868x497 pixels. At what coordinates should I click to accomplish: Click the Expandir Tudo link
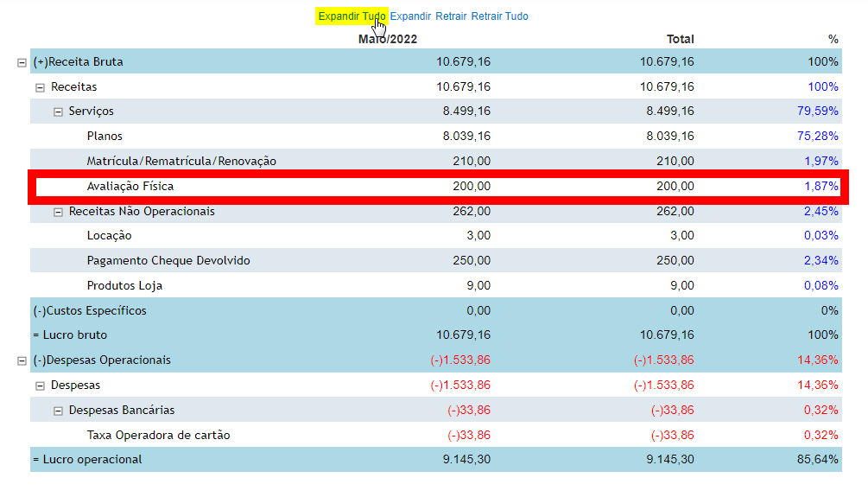[351, 16]
